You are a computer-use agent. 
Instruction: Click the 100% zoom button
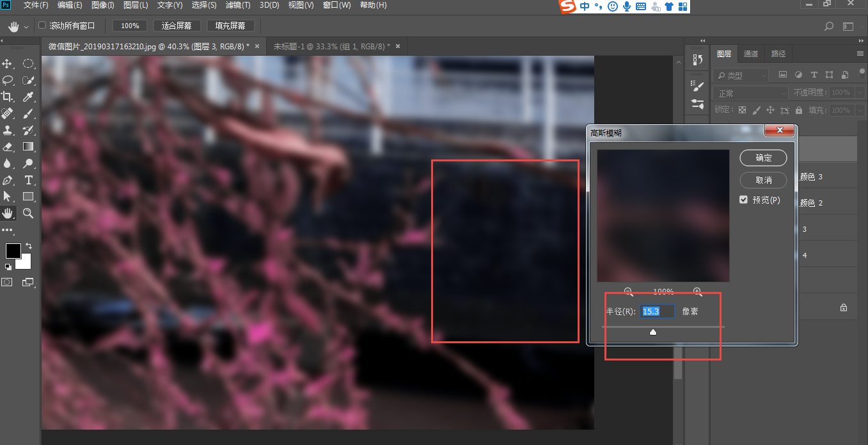(x=130, y=26)
